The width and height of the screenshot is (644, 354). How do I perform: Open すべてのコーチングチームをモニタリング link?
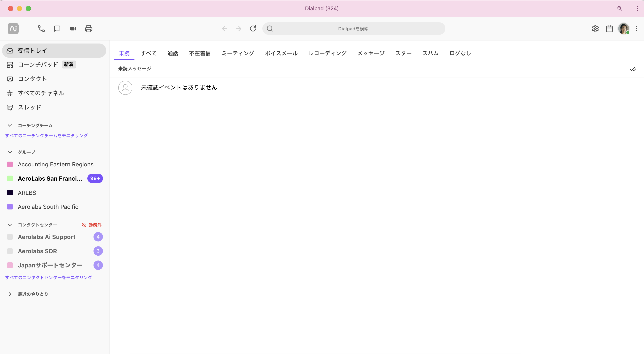pyautogui.click(x=46, y=135)
